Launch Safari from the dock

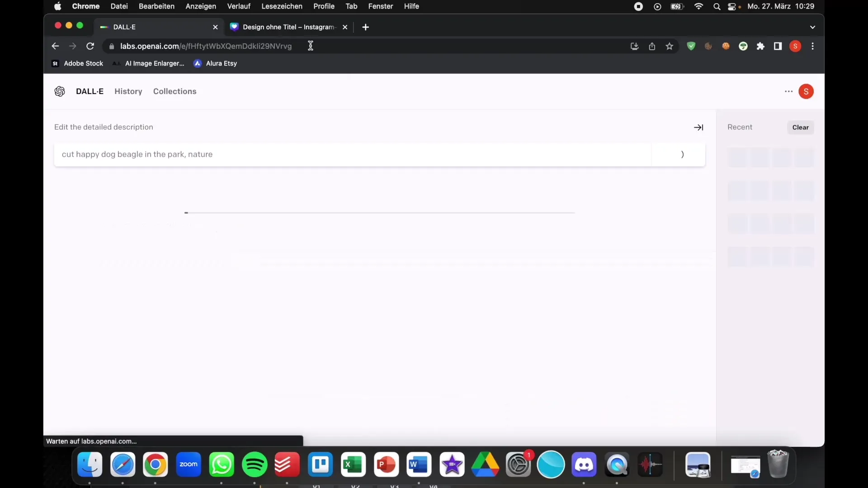pyautogui.click(x=123, y=465)
